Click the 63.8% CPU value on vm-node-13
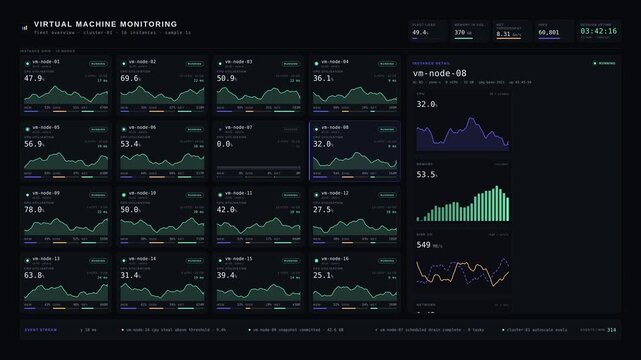Viewport: 641px width, 360px height. click(34, 275)
